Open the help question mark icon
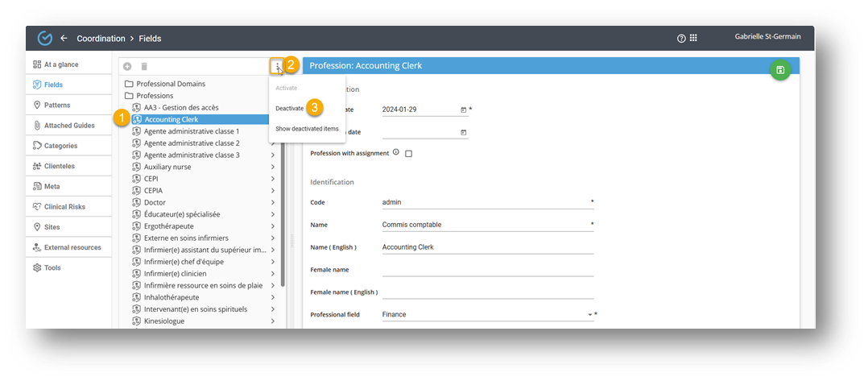The width and height of the screenshot is (868, 381). tap(681, 38)
